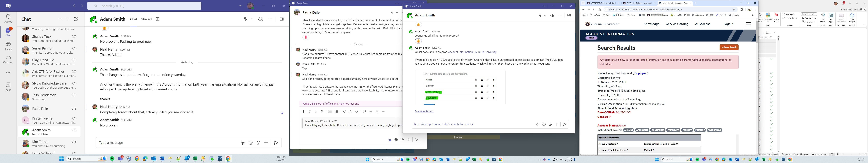Insert a quote in Paula Dale composer
Screen dimensions: 868x163
[x=364, y=112]
